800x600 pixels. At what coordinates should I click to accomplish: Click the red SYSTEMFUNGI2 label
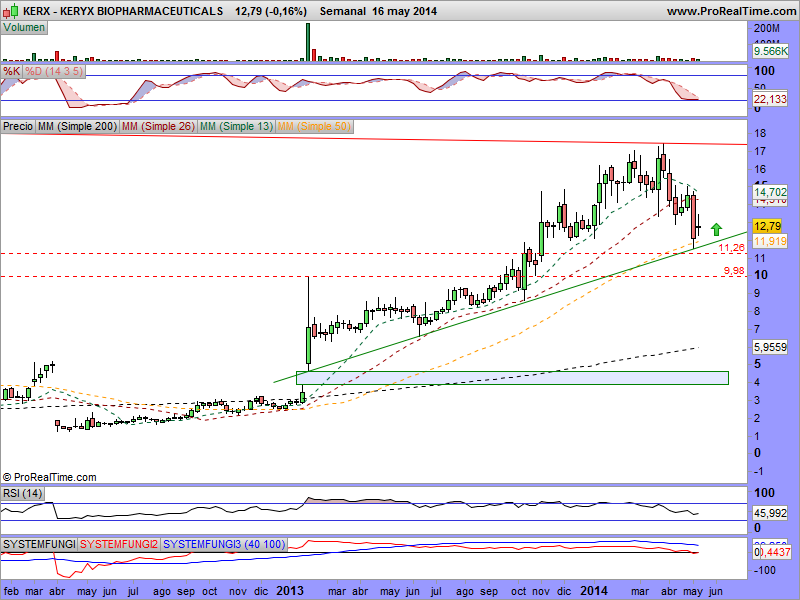pos(119,544)
